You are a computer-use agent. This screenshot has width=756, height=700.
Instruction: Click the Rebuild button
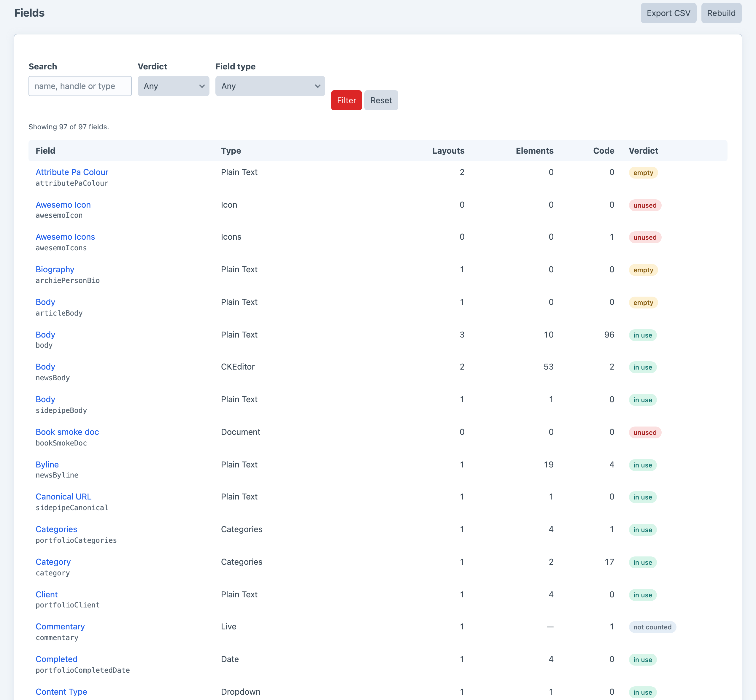click(x=721, y=13)
